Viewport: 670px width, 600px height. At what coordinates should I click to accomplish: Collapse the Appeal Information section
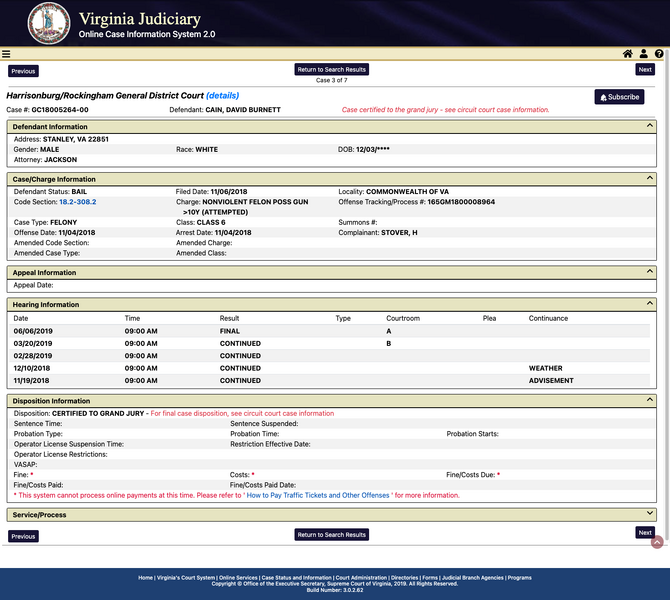(x=649, y=271)
